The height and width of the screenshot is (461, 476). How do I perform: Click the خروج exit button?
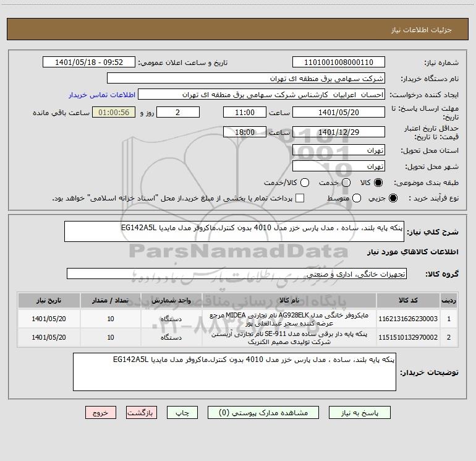coord(101,413)
